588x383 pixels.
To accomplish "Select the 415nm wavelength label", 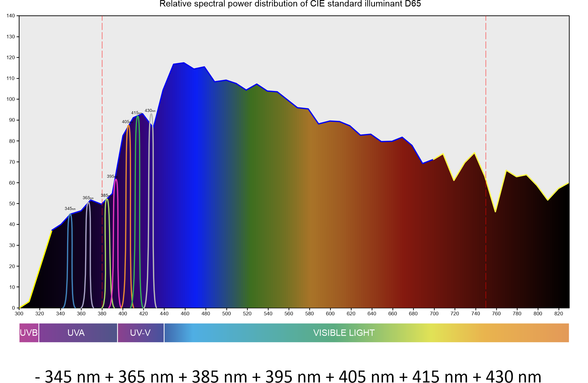I will click(x=136, y=113).
